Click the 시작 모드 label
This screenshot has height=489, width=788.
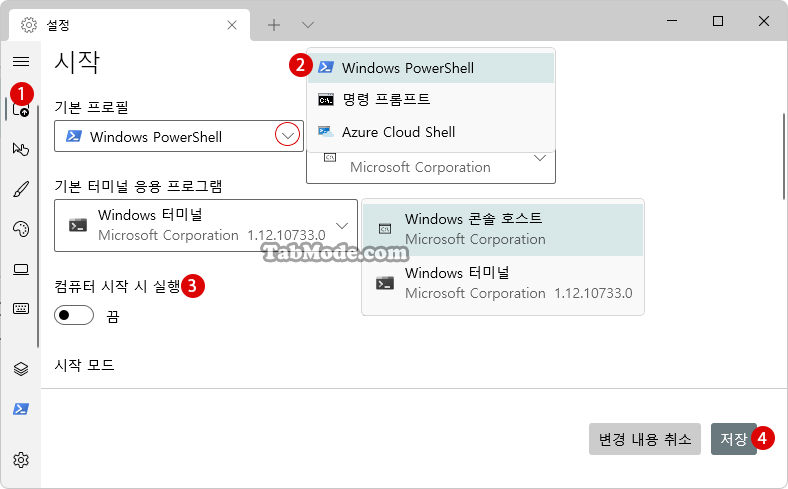click(84, 365)
